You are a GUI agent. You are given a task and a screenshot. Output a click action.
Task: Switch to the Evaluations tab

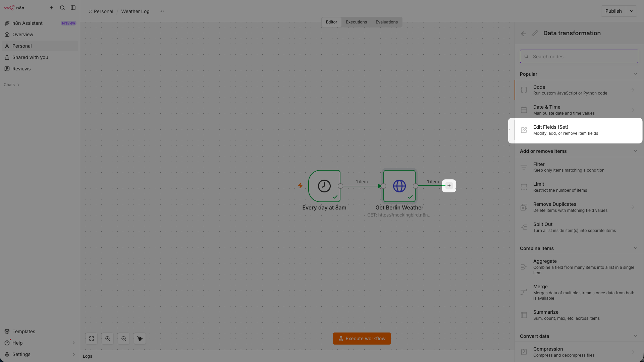(x=386, y=22)
